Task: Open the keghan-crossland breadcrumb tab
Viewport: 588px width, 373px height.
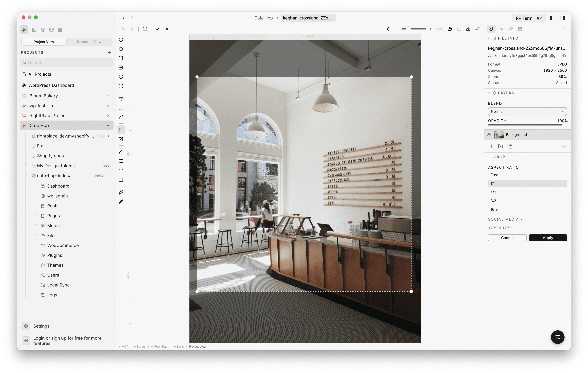Action: click(x=308, y=18)
